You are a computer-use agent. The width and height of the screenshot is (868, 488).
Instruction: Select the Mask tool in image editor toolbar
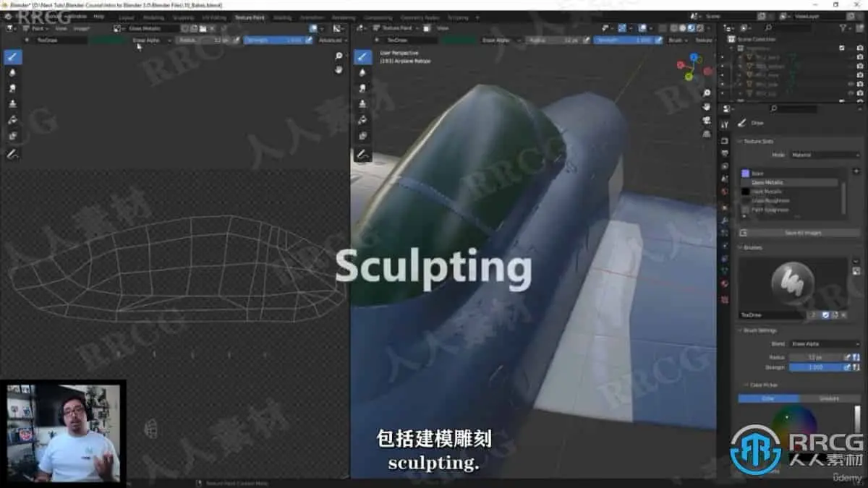pos(13,137)
